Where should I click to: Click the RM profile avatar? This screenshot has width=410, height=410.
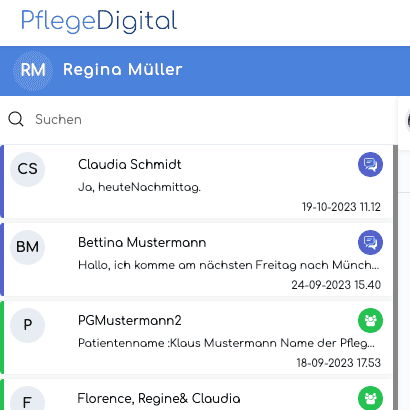(33, 71)
